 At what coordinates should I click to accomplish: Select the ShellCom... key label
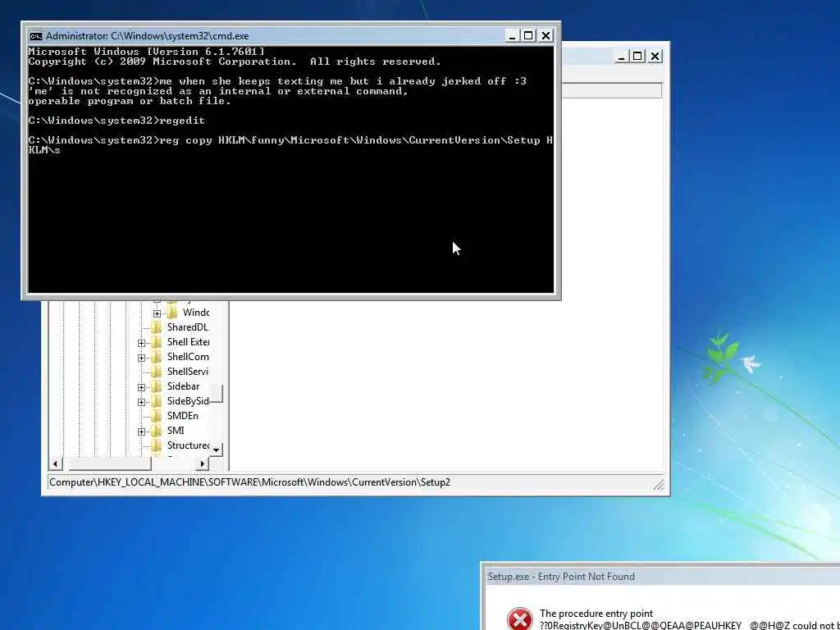188,357
